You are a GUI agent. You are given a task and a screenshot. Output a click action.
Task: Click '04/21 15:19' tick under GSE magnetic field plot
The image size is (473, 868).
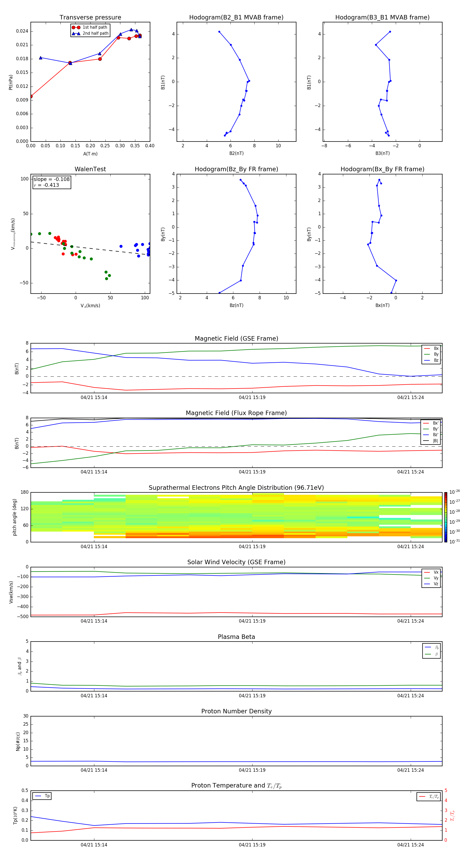[x=252, y=398]
